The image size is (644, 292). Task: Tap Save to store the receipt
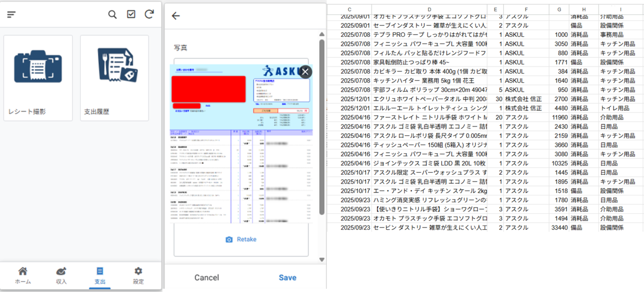point(287,277)
